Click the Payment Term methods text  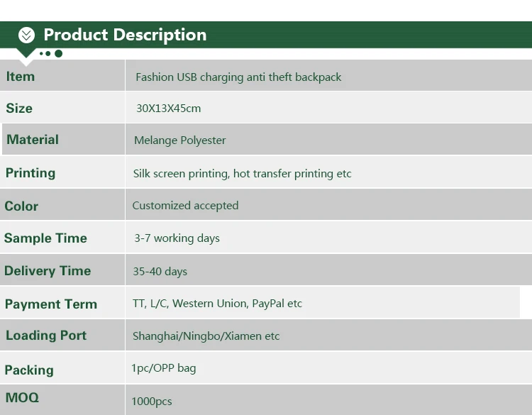[217, 304]
